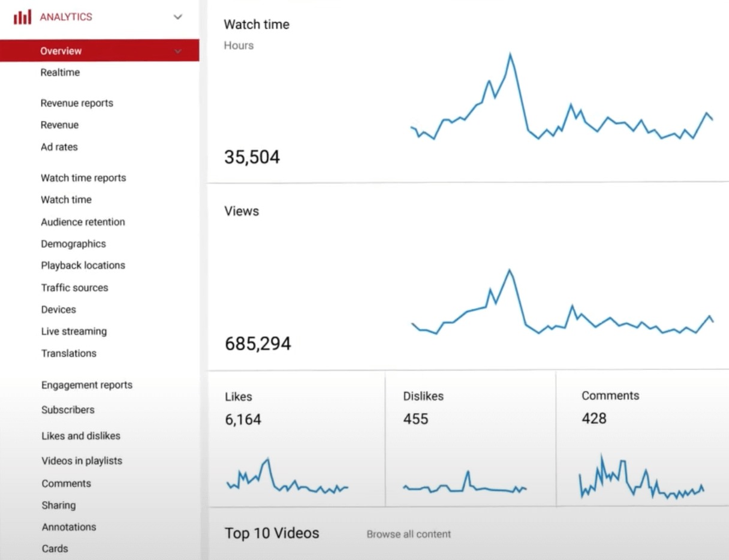Click the Views line chart

point(562,302)
